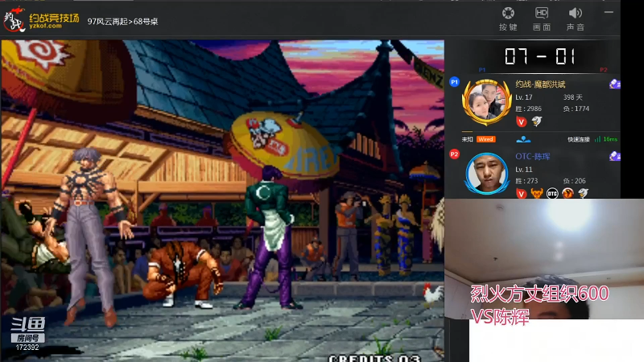Click the blue spectator icon between players
The height and width of the screenshot is (362, 644).
(523, 139)
